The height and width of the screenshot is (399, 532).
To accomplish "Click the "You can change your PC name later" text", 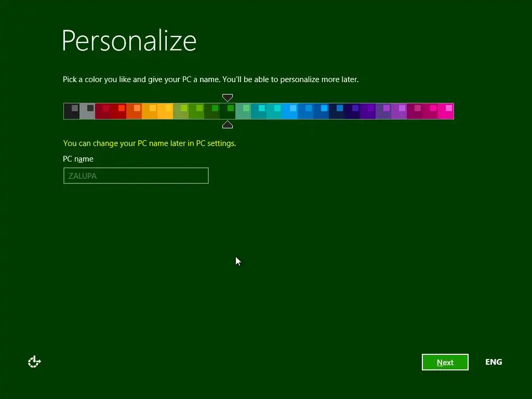I will [149, 143].
